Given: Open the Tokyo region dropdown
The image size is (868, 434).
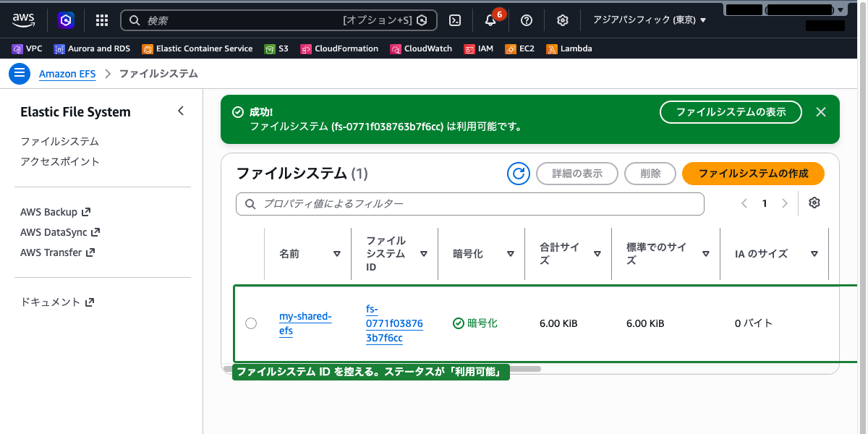Looking at the screenshot, I should [x=650, y=20].
